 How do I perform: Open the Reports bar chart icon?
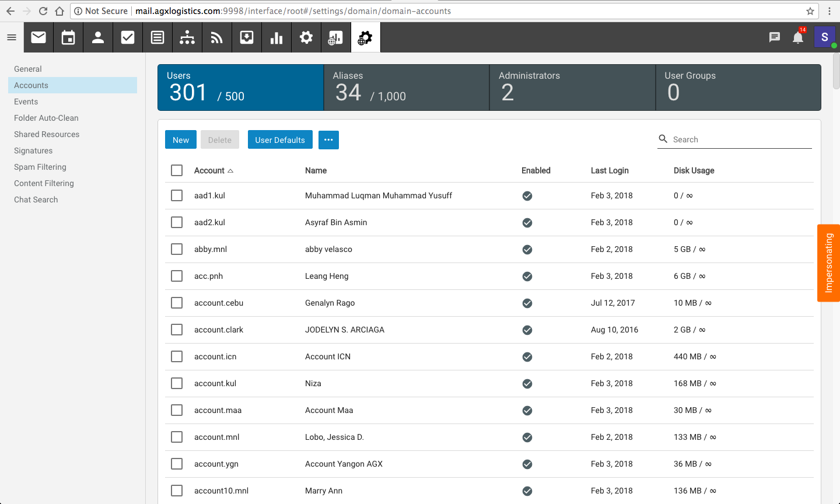pyautogui.click(x=276, y=37)
